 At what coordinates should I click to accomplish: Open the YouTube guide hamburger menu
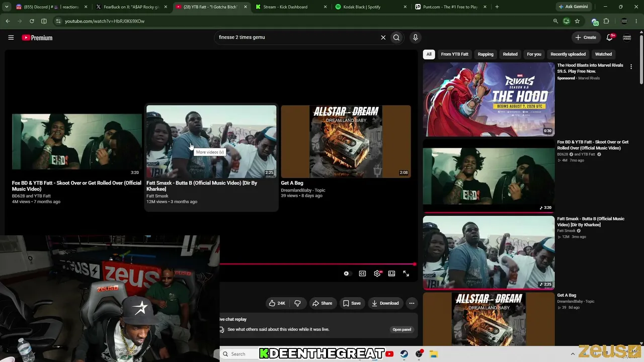(11, 37)
